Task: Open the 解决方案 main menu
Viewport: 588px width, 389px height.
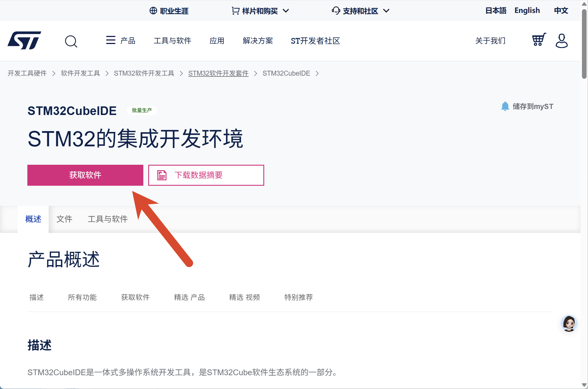Action: click(258, 41)
